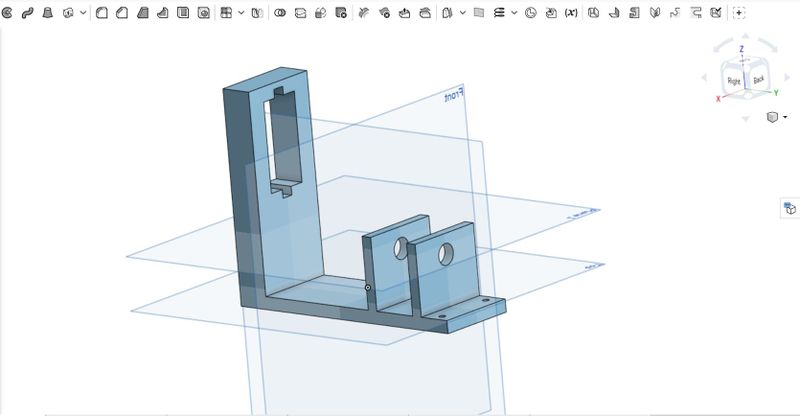Expand dropdown arrow beside the Thicken tool

pyautogui.click(x=83, y=13)
